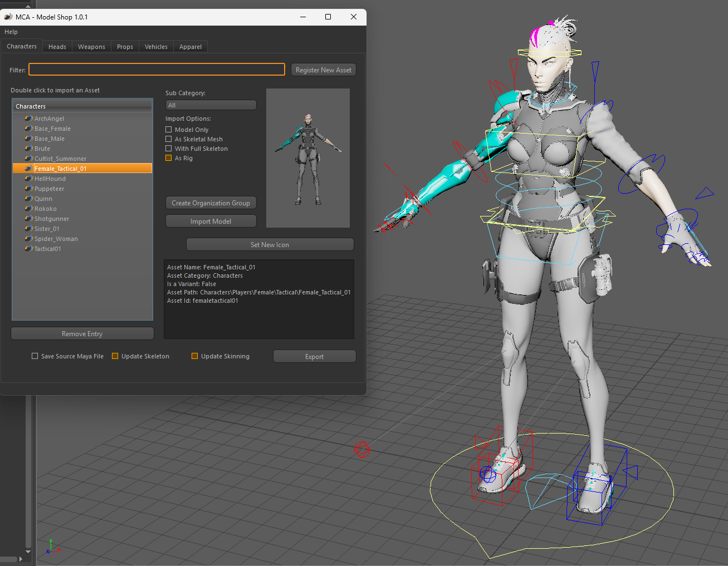This screenshot has width=728, height=566.
Task: Click the asset icon beside ArchAngel
Action: pos(28,118)
